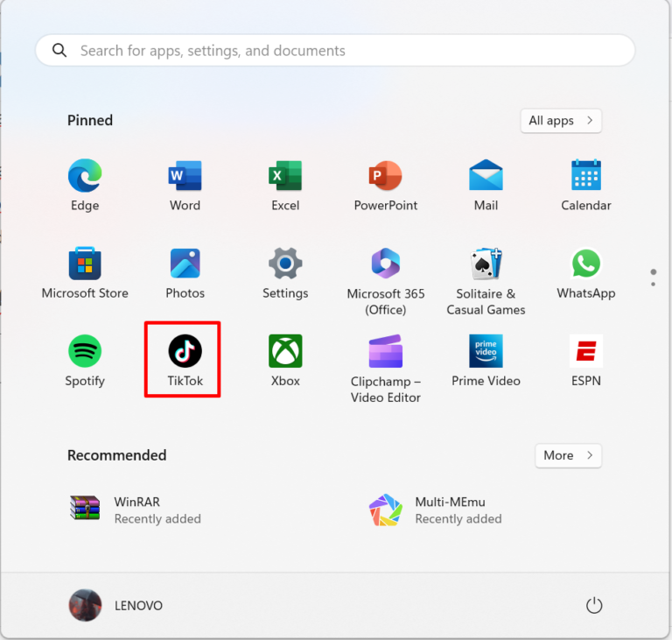Launch PowerPoint
Screen dimensions: 672x640
pyautogui.click(x=385, y=186)
